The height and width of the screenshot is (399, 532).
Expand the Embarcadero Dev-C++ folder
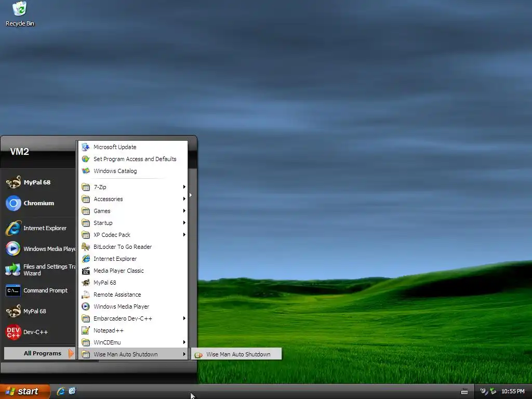coord(133,318)
